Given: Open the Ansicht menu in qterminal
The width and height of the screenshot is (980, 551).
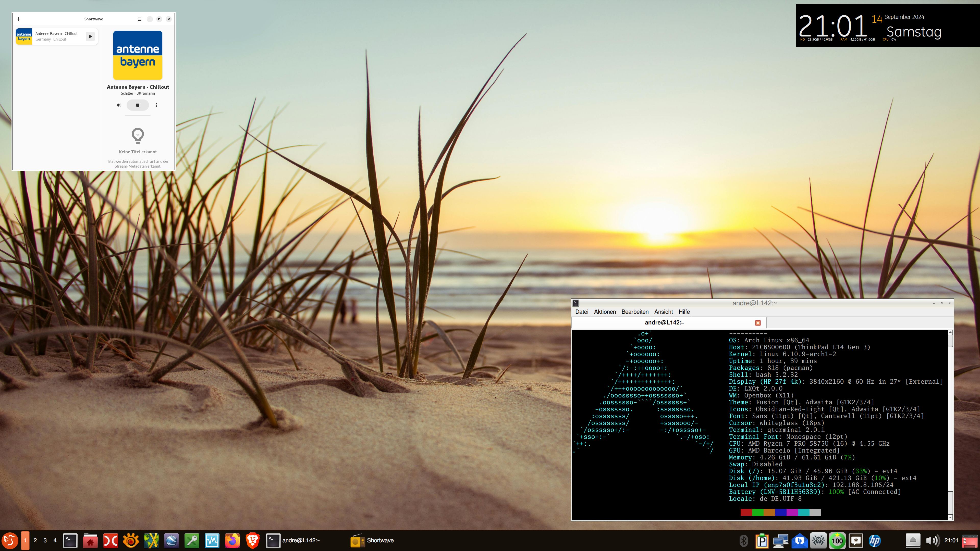Looking at the screenshot, I should [664, 312].
